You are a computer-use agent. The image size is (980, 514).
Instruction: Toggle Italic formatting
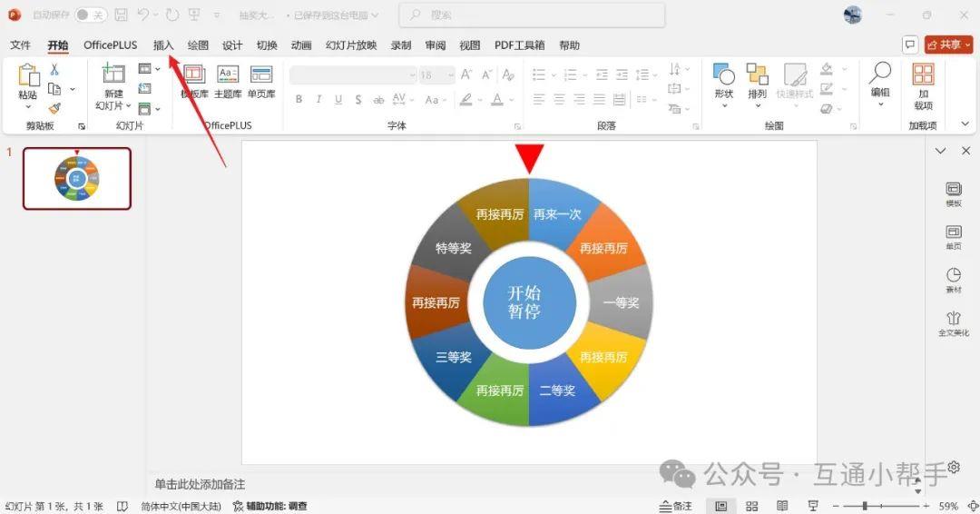coord(318,99)
